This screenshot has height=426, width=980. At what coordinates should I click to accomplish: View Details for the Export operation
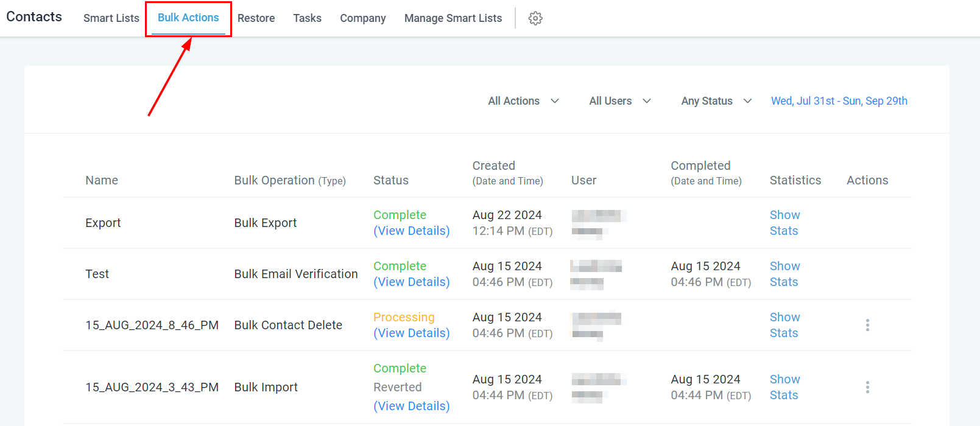click(x=412, y=231)
